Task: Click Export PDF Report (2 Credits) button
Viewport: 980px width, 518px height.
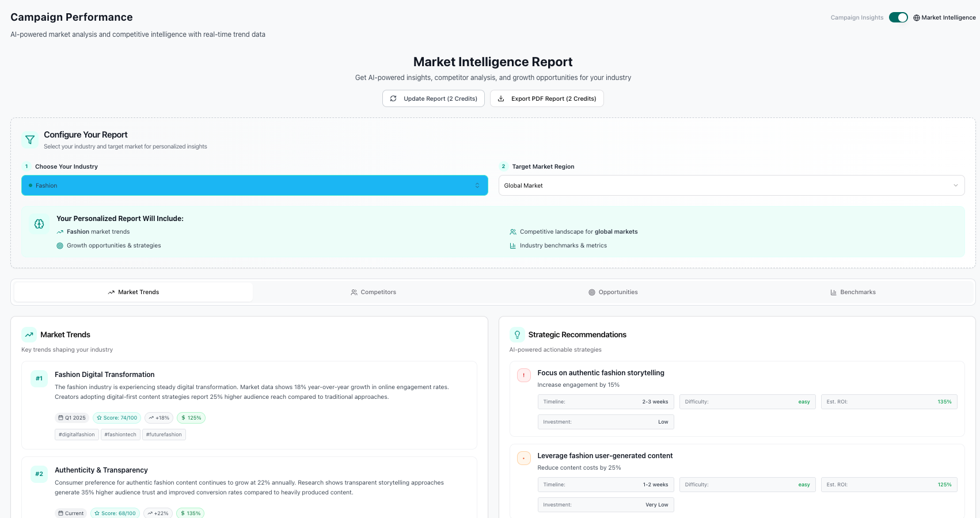Action: [546, 98]
